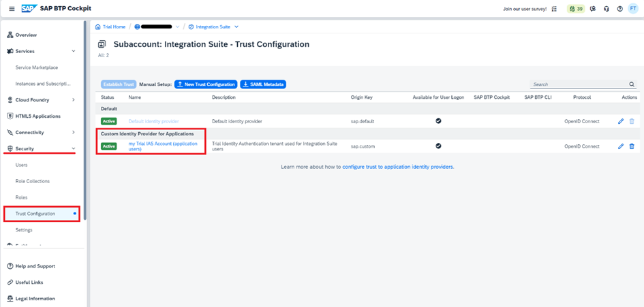This screenshot has width=644, height=307.
Task: Open the global account breadcrumb dropdown
Action: tap(177, 27)
